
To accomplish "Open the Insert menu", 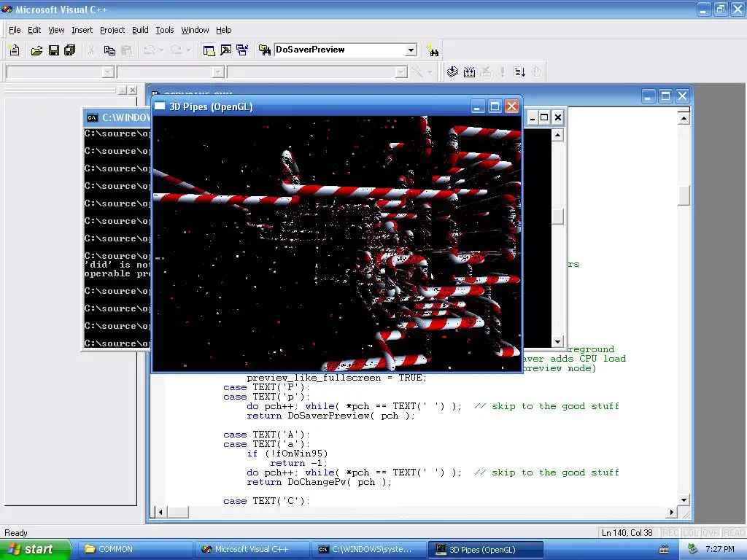I will [x=82, y=30].
